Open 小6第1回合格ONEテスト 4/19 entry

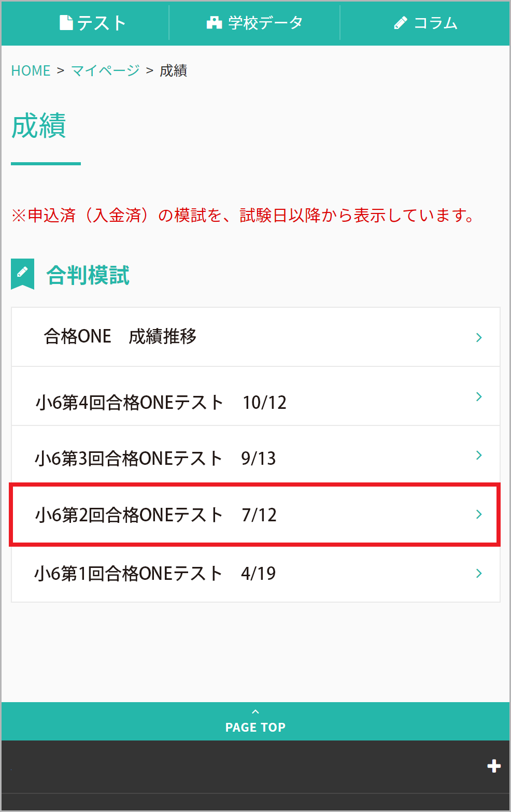click(154, 574)
